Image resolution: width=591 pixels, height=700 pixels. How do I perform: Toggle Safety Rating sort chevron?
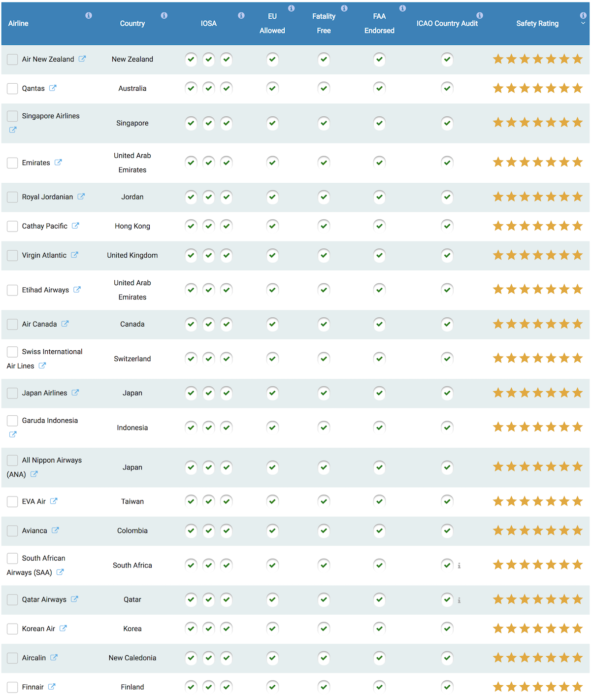point(583,23)
